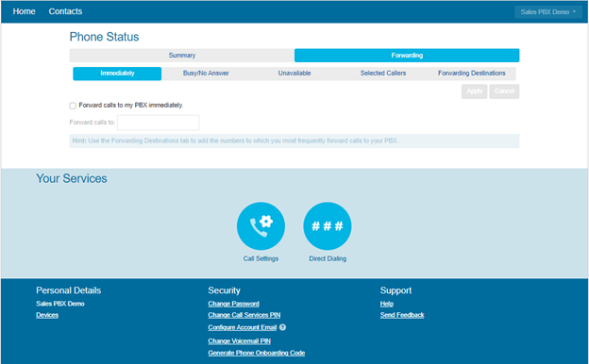Select the Immediately sub-tab

click(117, 74)
